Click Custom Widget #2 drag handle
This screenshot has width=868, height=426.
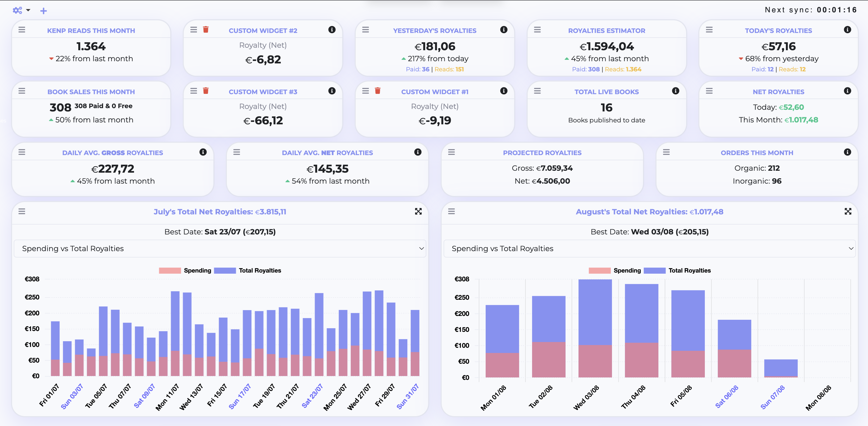coord(194,30)
